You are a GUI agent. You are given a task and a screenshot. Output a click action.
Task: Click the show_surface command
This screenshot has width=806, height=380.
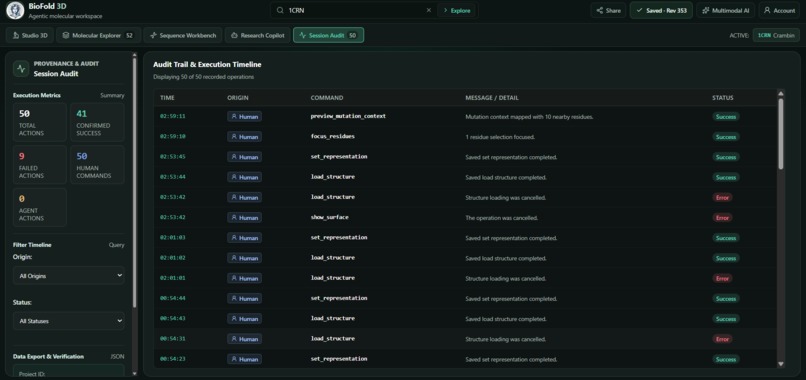point(329,217)
